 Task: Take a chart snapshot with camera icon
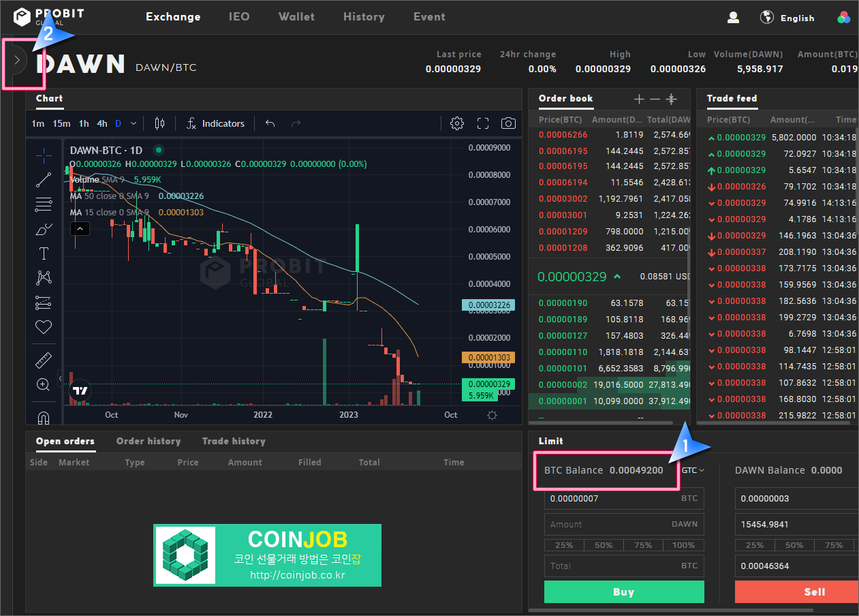pyautogui.click(x=508, y=123)
